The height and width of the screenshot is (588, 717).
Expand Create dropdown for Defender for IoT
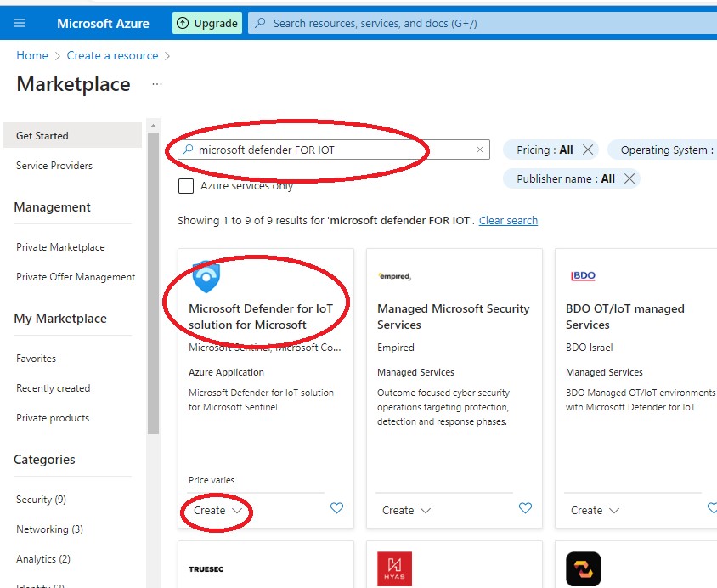pos(217,511)
